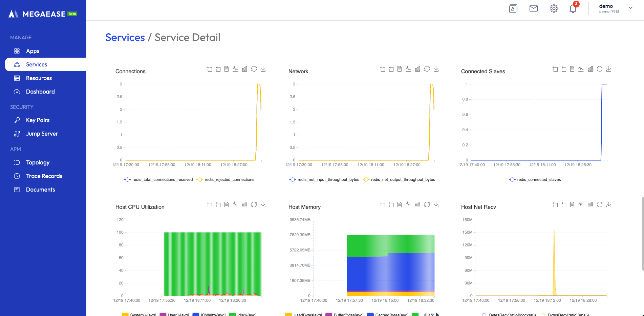Save Host Net Recv chart as image
644x316 pixels.
[x=609, y=204]
